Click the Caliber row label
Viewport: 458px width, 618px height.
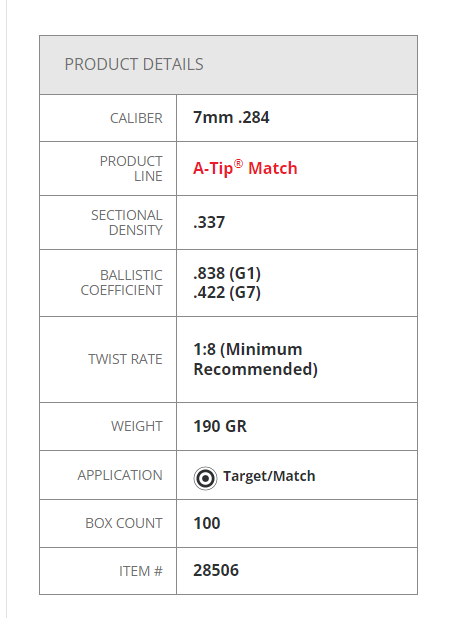(136, 118)
